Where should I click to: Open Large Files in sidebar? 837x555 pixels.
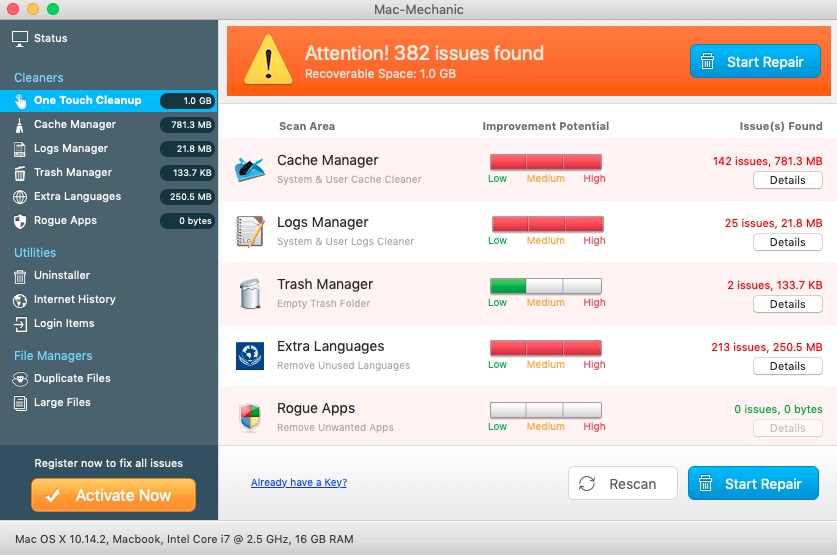[x=62, y=402]
